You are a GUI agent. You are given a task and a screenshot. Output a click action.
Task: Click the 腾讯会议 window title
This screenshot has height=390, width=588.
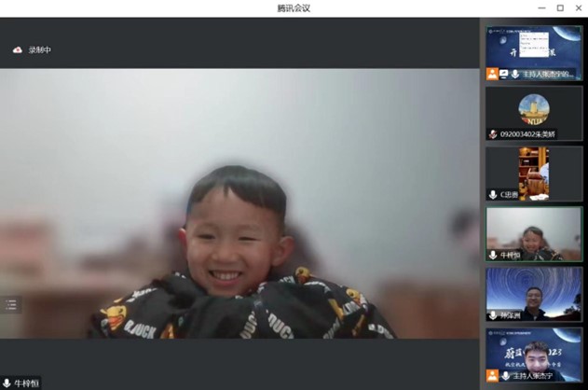click(294, 7)
